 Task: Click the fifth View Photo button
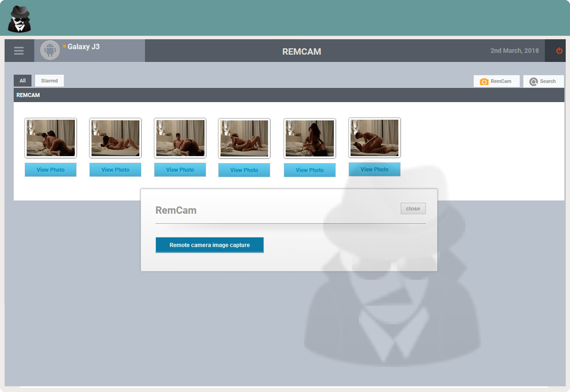coord(310,170)
